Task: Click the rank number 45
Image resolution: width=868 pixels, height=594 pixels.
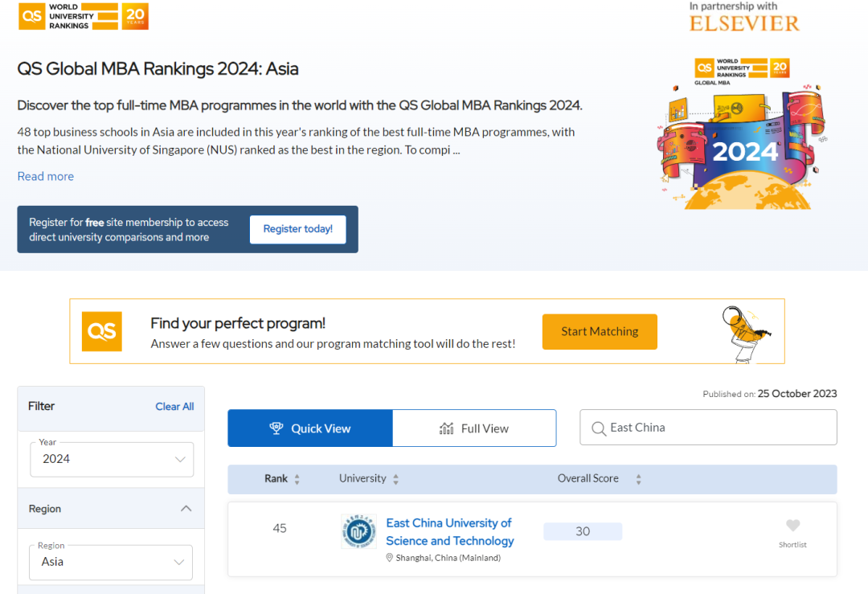Action: tap(280, 528)
